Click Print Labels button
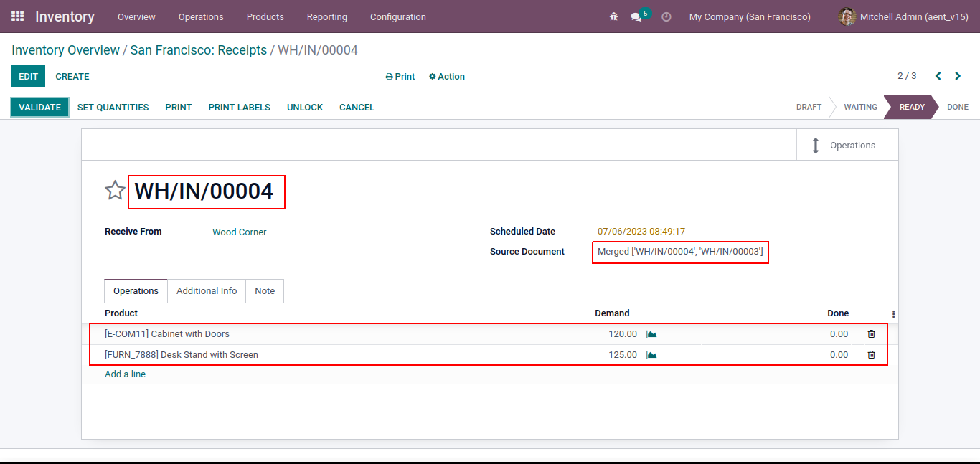This screenshot has width=980, height=464. 240,108
